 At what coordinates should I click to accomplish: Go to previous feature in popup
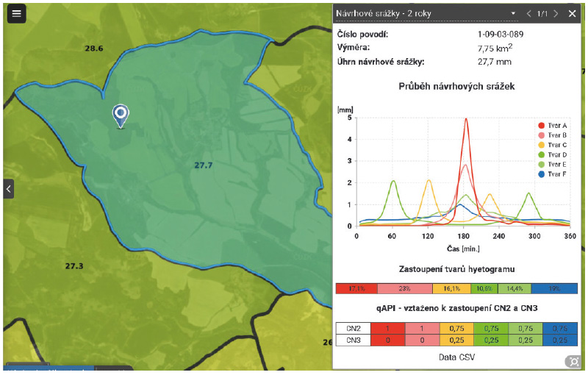528,14
